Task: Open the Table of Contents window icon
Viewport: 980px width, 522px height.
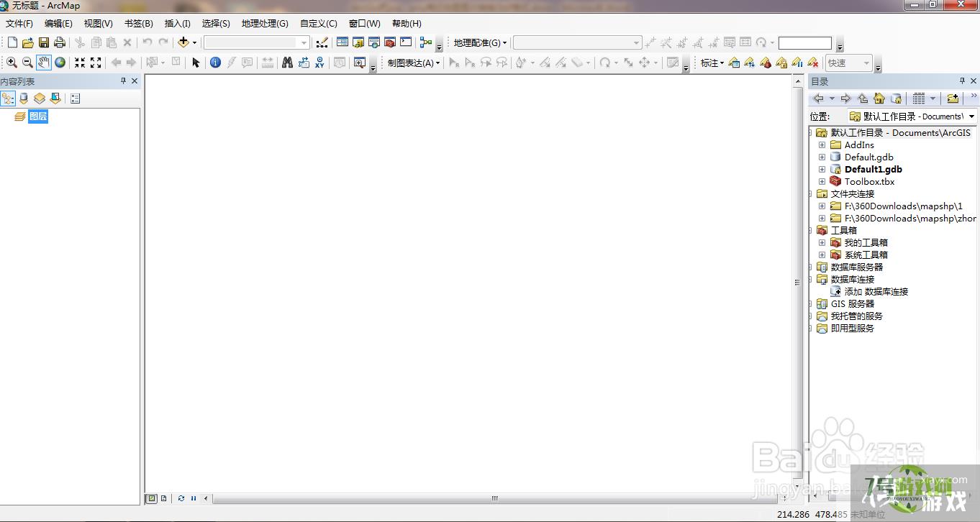Action: coord(342,42)
